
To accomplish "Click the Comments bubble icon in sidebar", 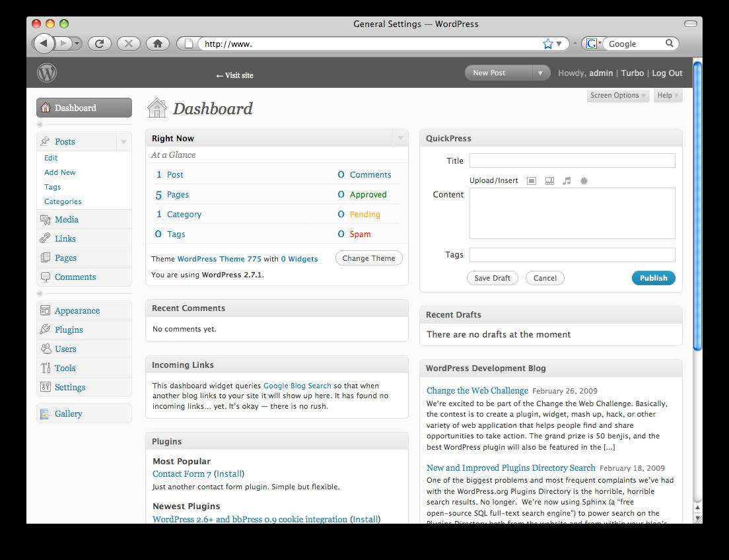I will (45, 277).
